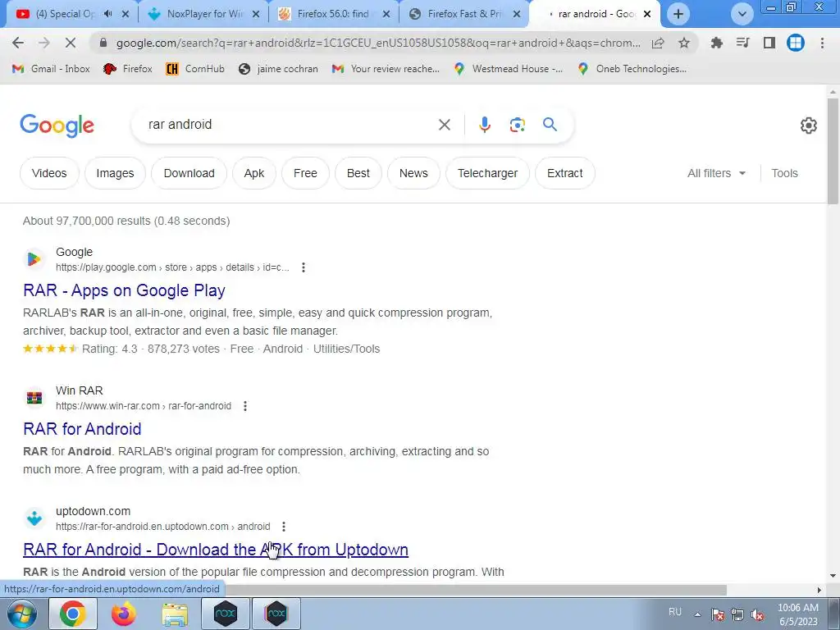
Task: Apply the Best search chip
Action: (358, 173)
